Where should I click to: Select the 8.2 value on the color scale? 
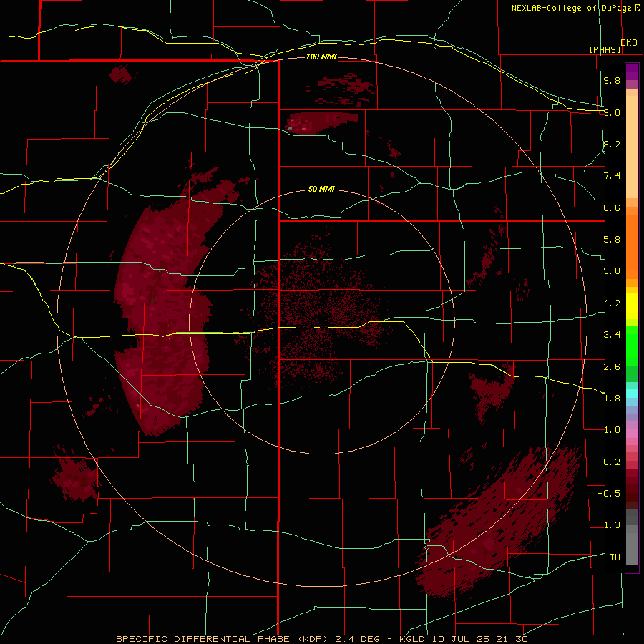[x=612, y=144]
